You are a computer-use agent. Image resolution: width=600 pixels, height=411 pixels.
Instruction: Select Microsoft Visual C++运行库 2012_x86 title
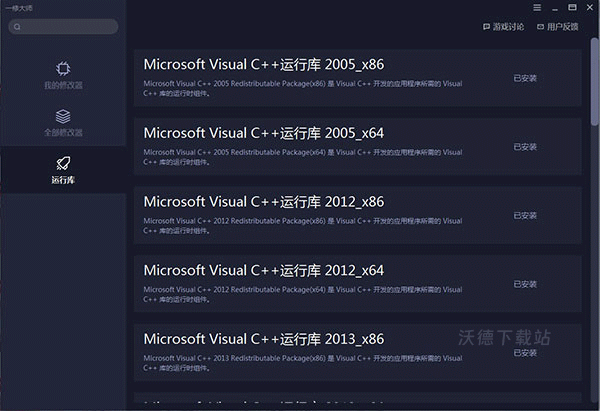[x=264, y=202]
